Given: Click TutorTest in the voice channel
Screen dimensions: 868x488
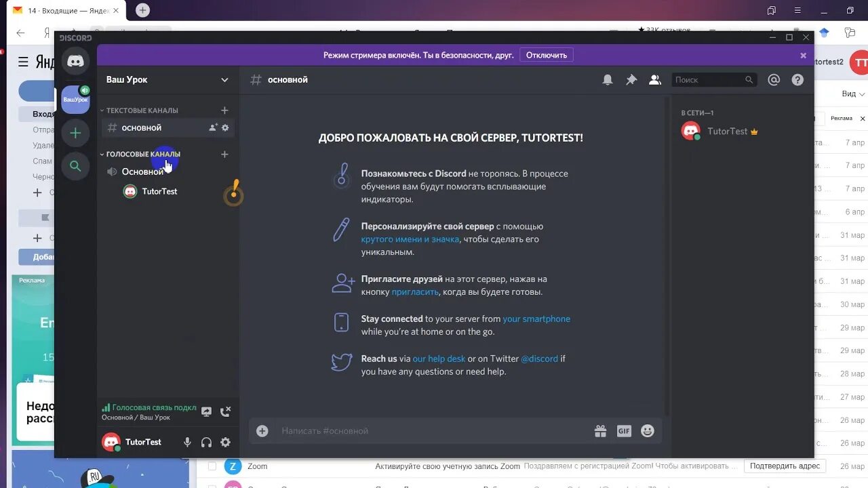Looking at the screenshot, I should click(x=150, y=191).
